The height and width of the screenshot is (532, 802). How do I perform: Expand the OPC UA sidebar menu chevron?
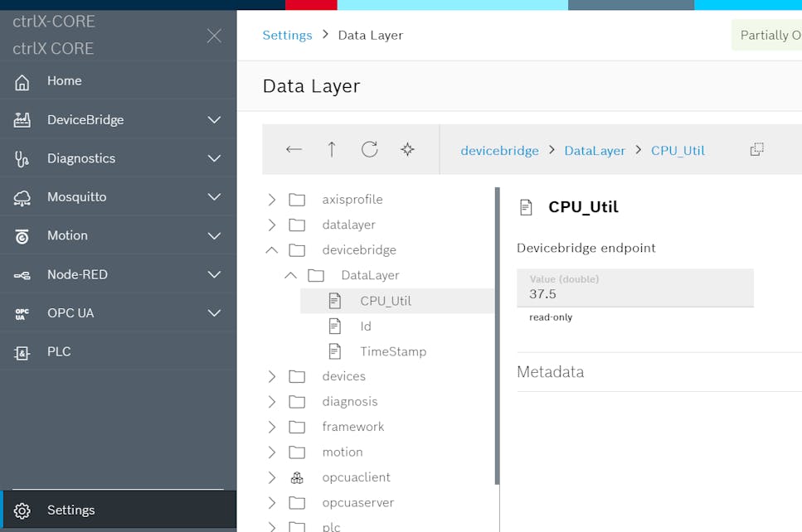click(214, 313)
